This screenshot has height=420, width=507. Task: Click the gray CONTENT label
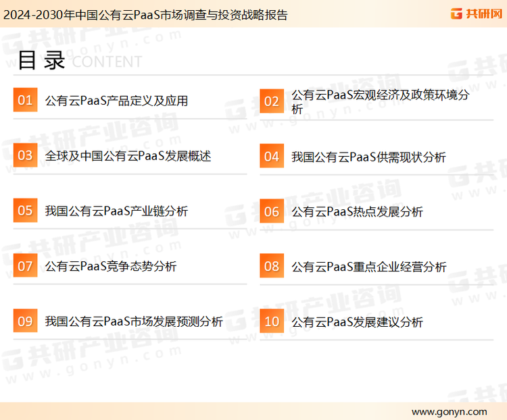pyautogui.click(x=107, y=61)
